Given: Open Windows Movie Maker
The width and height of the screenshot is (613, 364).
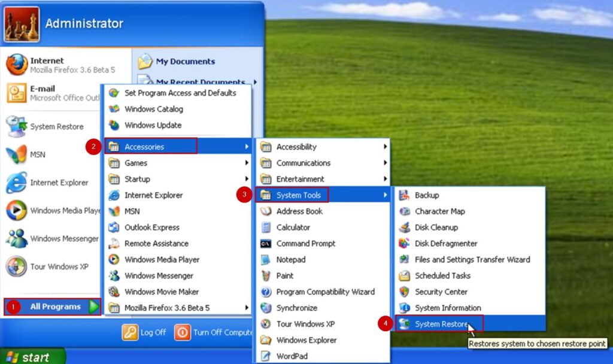Looking at the screenshot, I should [178, 292].
